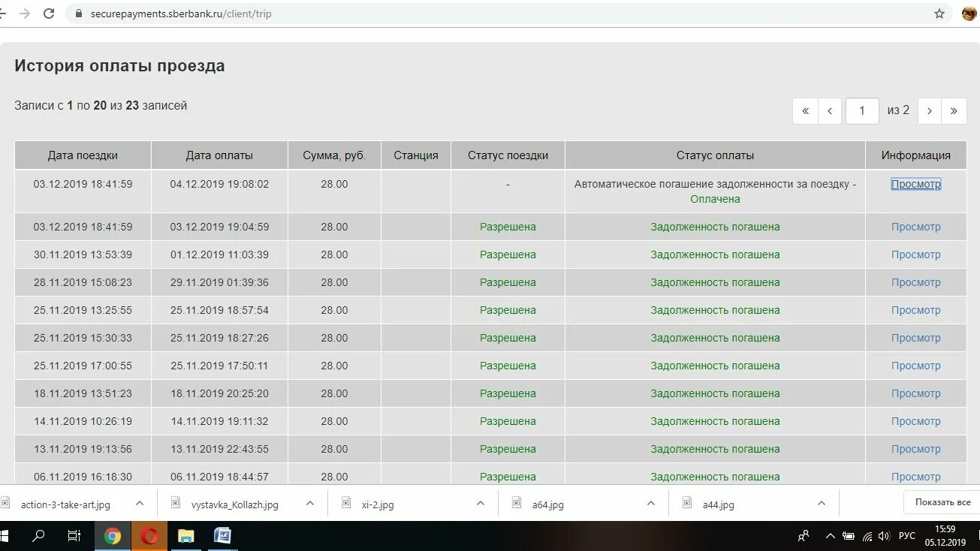Click the browser forward arrow

(25, 14)
